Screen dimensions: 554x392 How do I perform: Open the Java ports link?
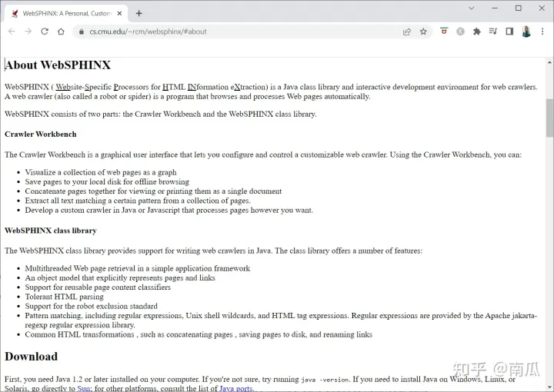pos(236,388)
